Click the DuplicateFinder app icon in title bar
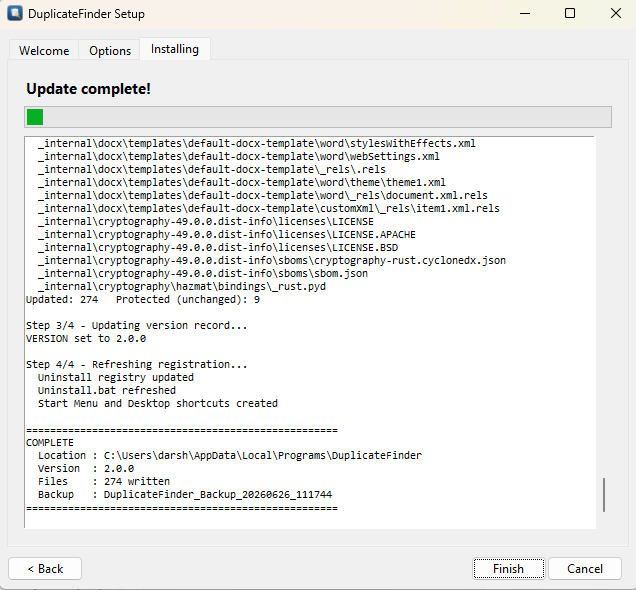 [15, 13]
